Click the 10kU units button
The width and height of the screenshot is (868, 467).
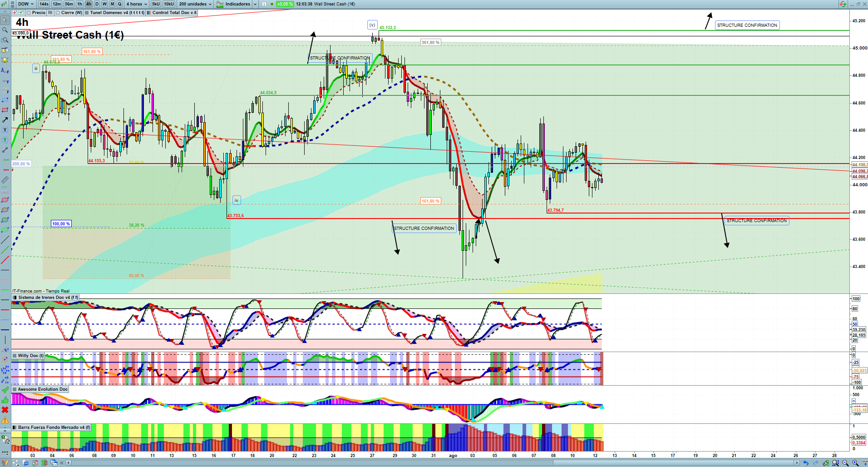[168, 4]
